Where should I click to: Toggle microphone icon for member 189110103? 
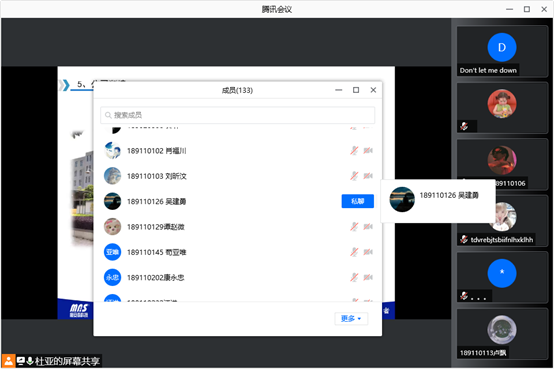pos(354,176)
